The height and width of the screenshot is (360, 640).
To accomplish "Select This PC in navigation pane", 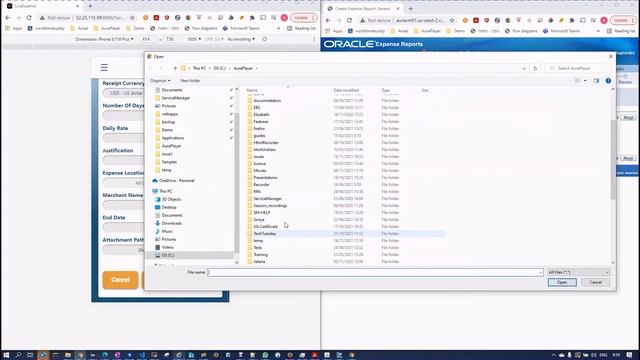I will point(165,191).
